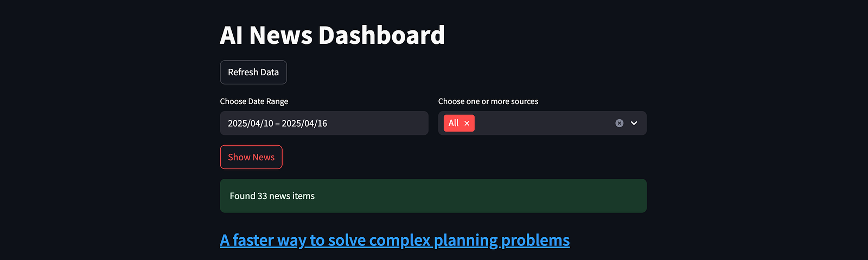Open the date range picker field

click(x=324, y=123)
